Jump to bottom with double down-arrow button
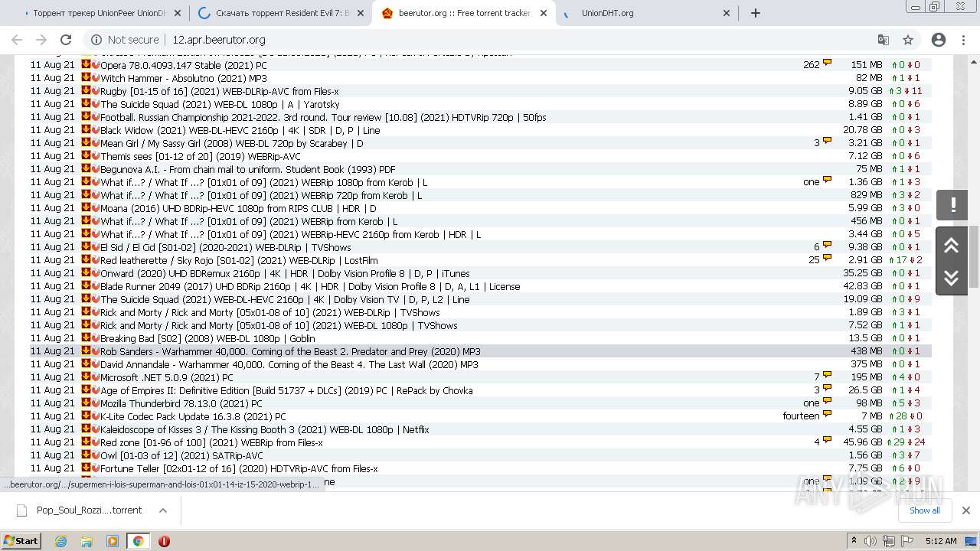The image size is (980, 551). tap(952, 278)
